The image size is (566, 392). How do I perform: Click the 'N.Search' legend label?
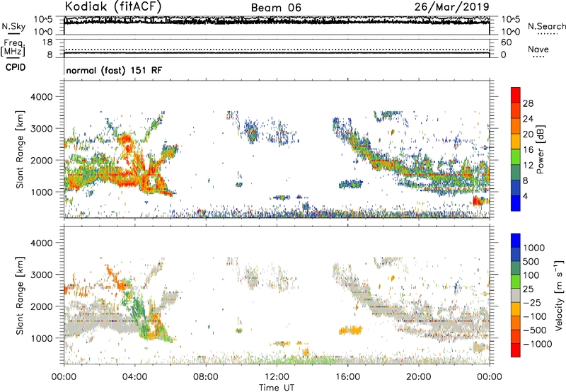(x=547, y=26)
